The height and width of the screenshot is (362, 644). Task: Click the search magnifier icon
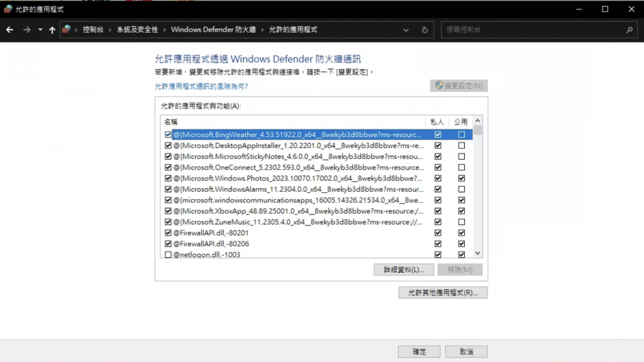629,30
